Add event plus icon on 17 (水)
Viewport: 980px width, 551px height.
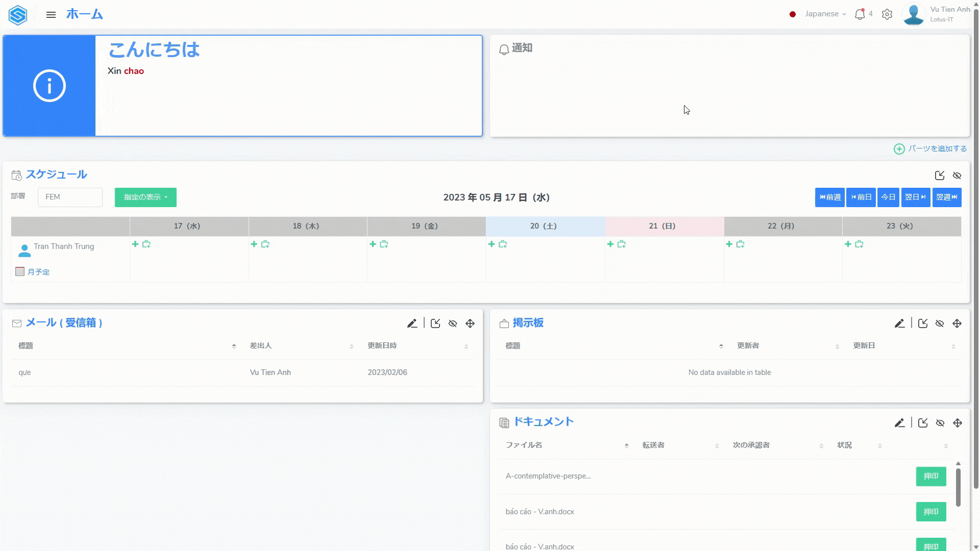pos(135,244)
